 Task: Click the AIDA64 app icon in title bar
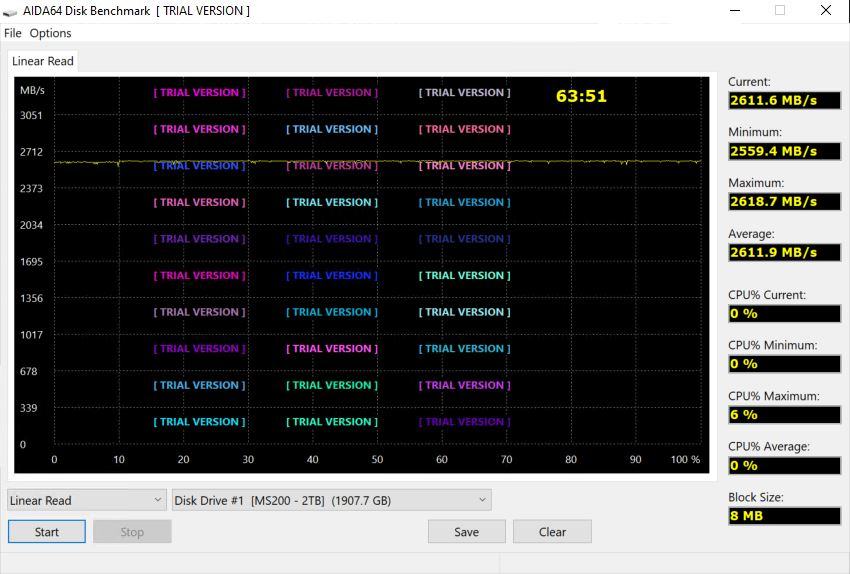pos(10,11)
